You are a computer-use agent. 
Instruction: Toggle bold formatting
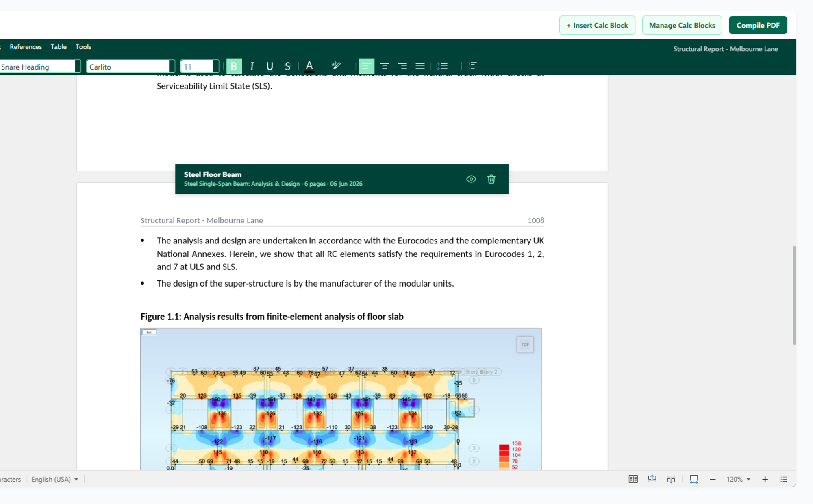point(234,66)
